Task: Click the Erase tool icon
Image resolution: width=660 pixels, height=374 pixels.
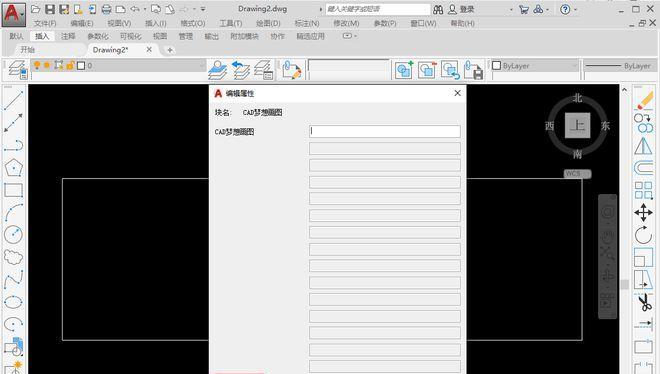Action: 644,100
